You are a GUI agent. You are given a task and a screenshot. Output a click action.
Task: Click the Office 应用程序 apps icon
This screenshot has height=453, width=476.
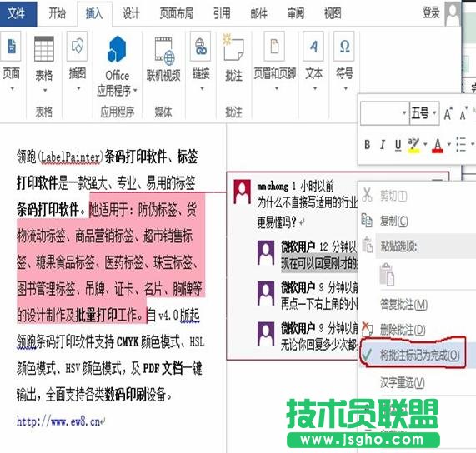click(x=117, y=49)
